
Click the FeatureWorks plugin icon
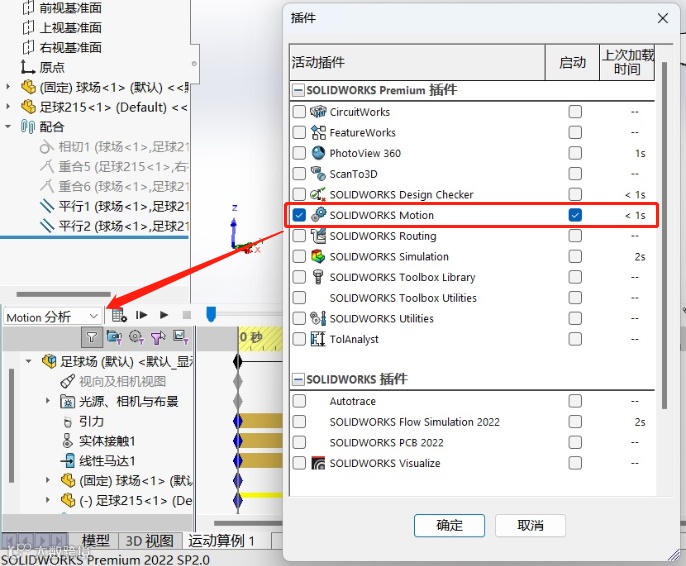point(318,132)
